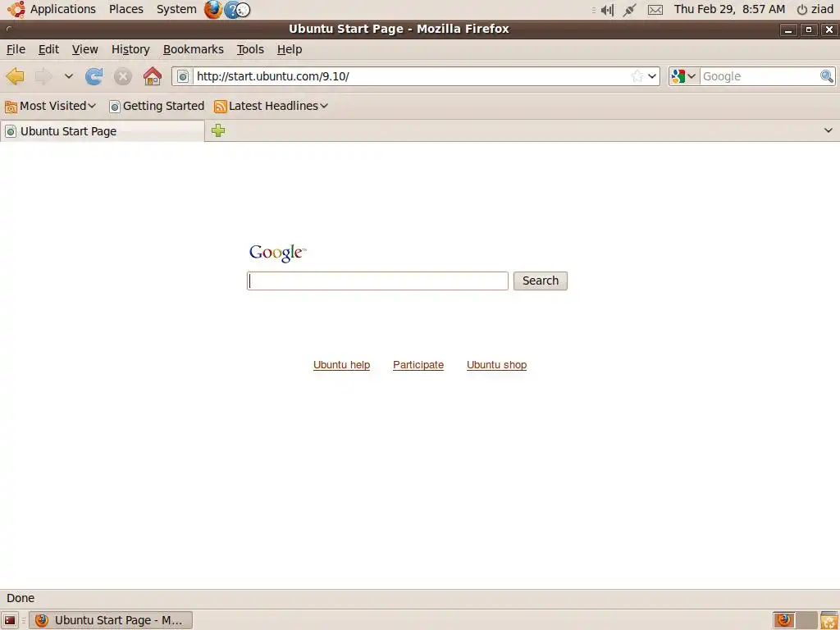Open the Help menu in Firefox
The width and height of the screenshot is (840, 630).
(290, 49)
